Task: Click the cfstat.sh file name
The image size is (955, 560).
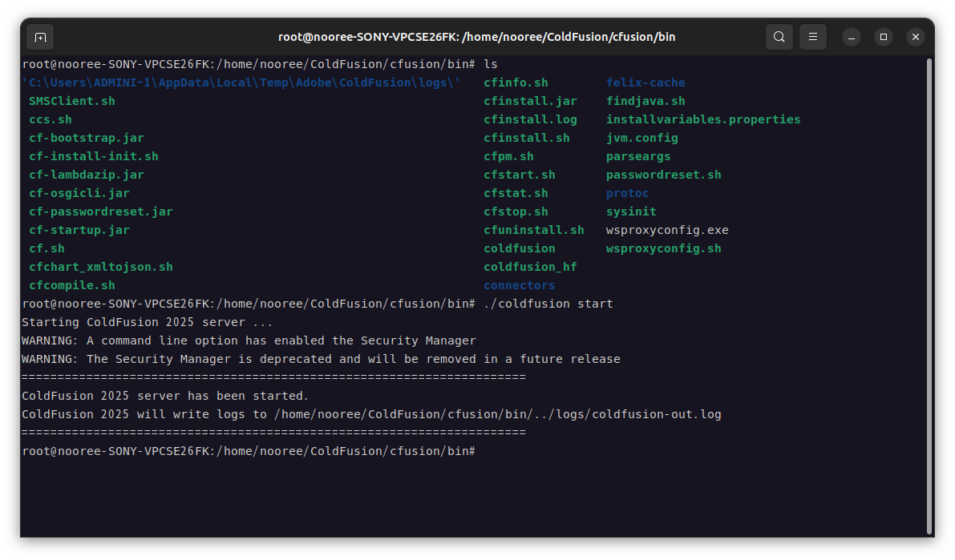Action: (516, 193)
